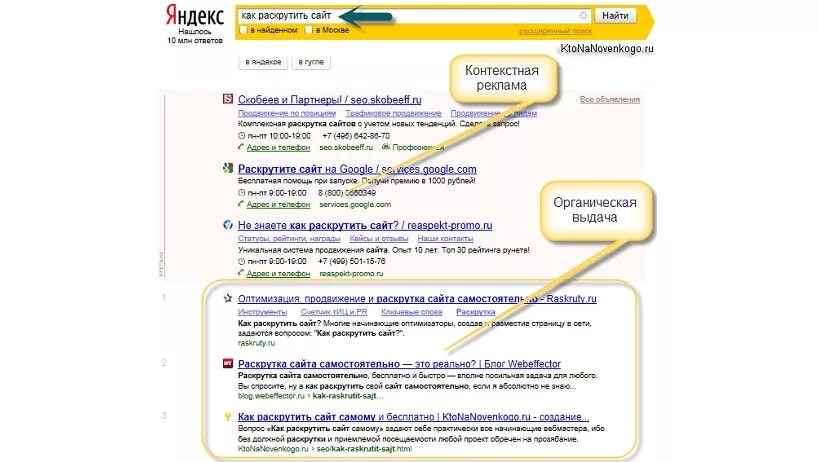Click the 'в яндексе' suggestion button
The height and width of the screenshot is (462, 818).
point(263,62)
